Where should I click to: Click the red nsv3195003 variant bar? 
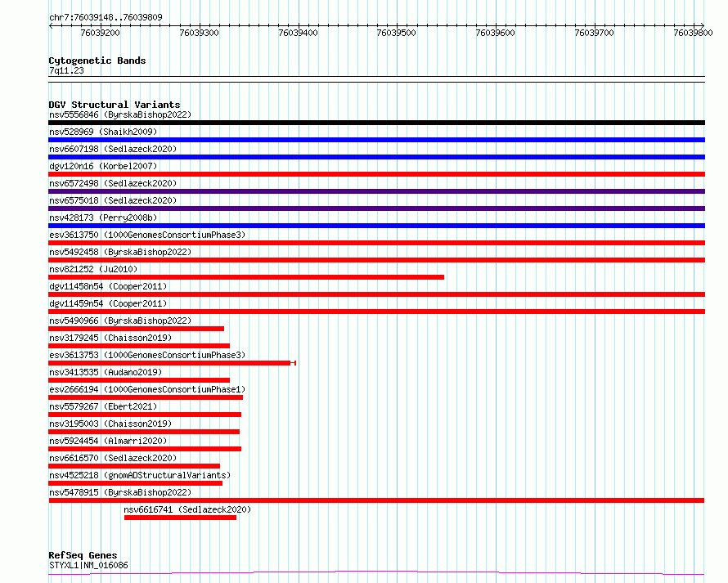(x=144, y=432)
